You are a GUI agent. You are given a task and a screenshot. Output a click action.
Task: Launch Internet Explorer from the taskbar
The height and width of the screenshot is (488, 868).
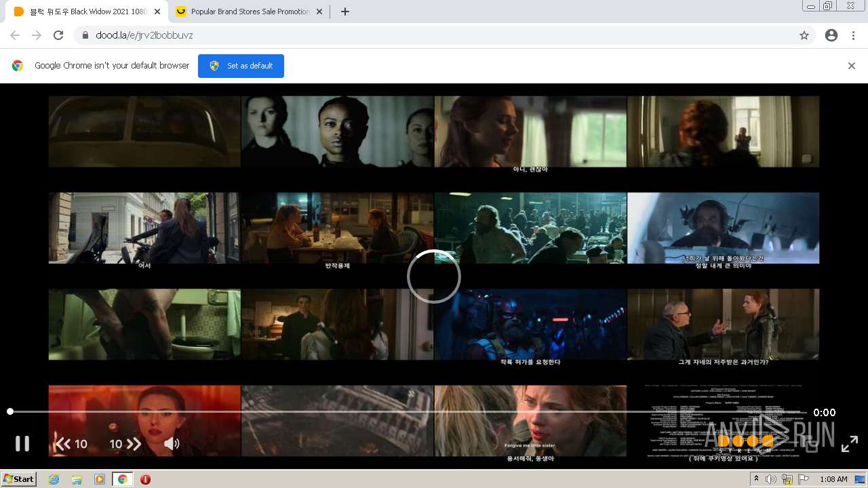point(54,479)
